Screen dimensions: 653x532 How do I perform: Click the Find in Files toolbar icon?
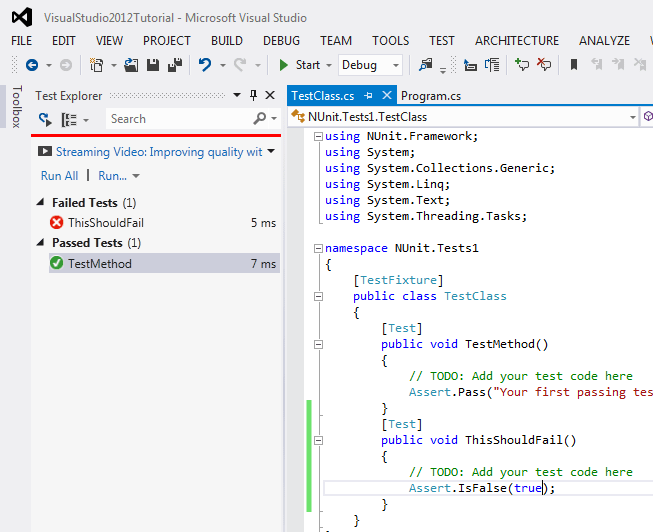426,65
